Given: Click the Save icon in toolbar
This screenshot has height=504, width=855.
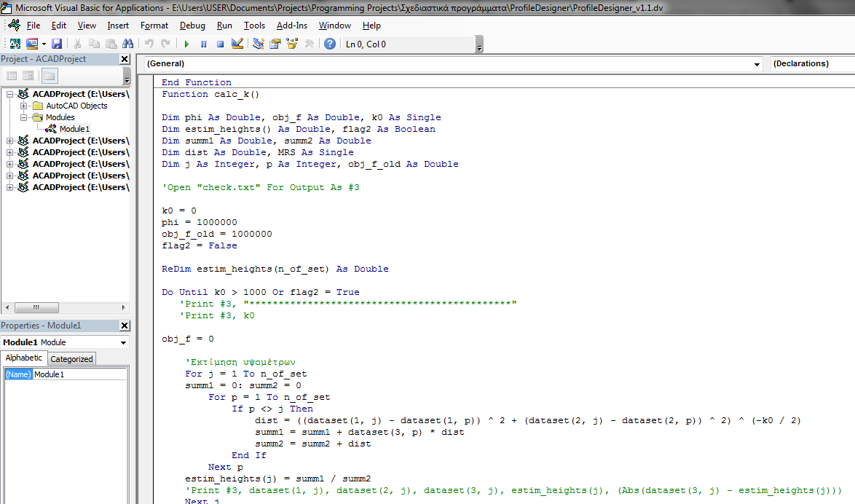Looking at the screenshot, I should [x=57, y=44].
